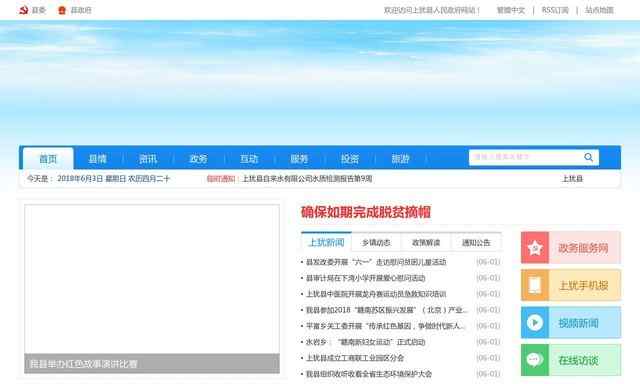Select 服务 in the main navigation

pyautogui.click(x=299, y=159)
